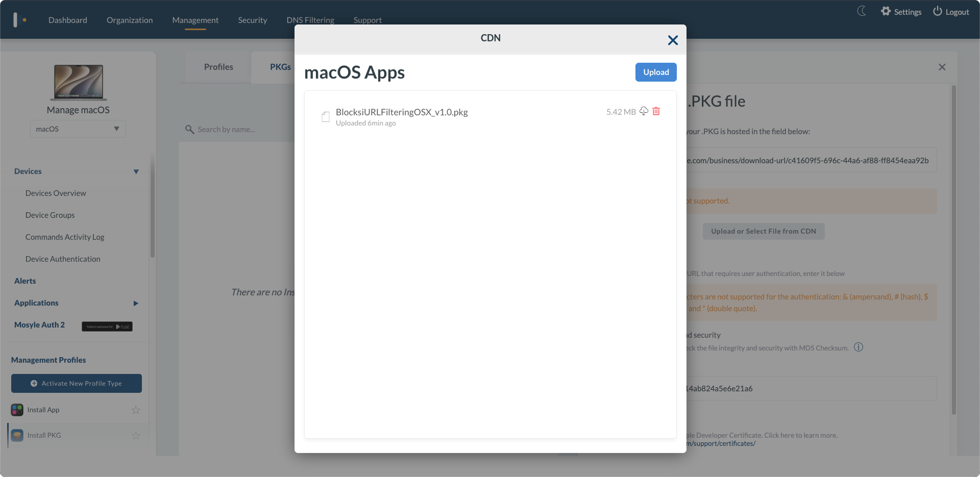Open the MD5 Checksum info icon
The image size is (980, 477).
859,347
